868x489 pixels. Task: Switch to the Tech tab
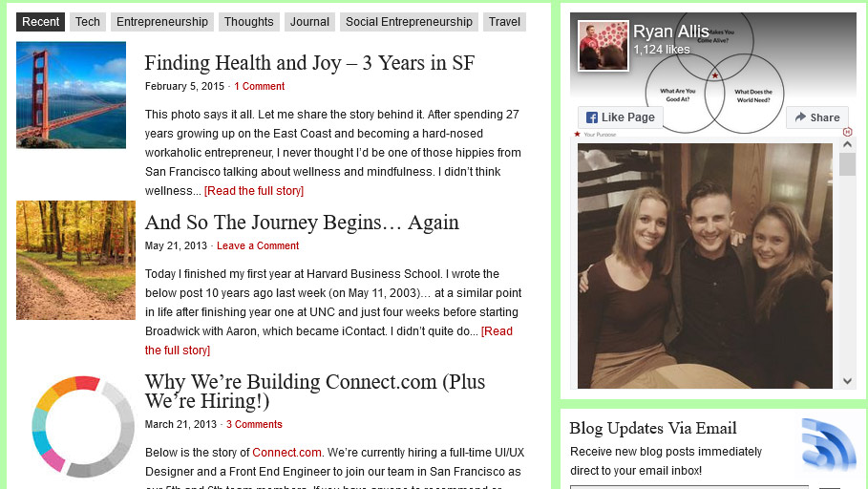click(88, 22)
